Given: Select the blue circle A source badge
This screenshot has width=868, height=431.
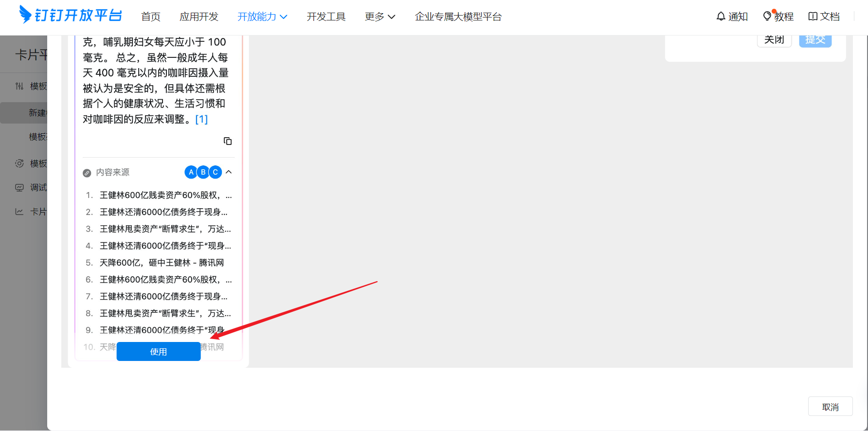Looking at the screenshot, I should 191,172.
